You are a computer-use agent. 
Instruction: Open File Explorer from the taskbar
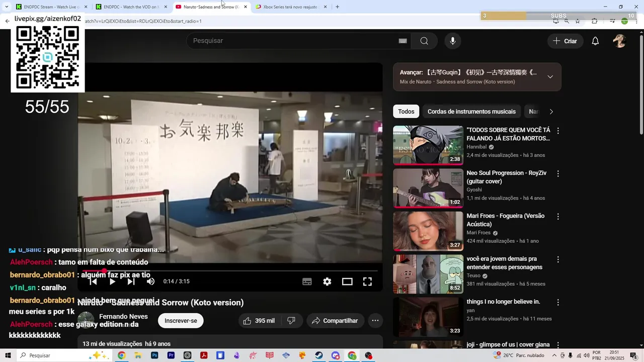tap(137, 355)
